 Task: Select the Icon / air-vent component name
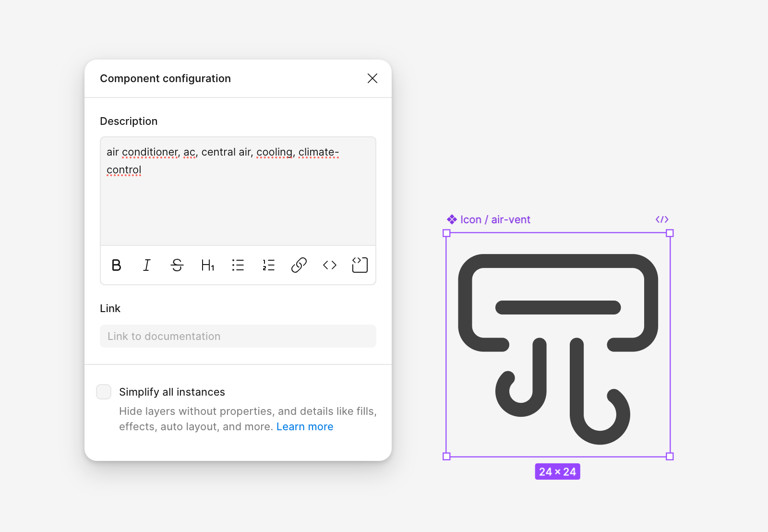pyautogui.click(x=495, y=219)
